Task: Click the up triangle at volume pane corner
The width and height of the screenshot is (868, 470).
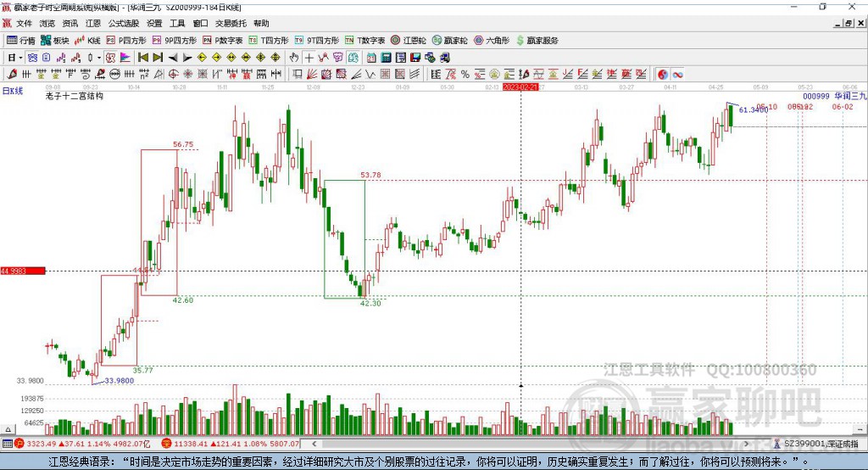Action: [8, 429]
